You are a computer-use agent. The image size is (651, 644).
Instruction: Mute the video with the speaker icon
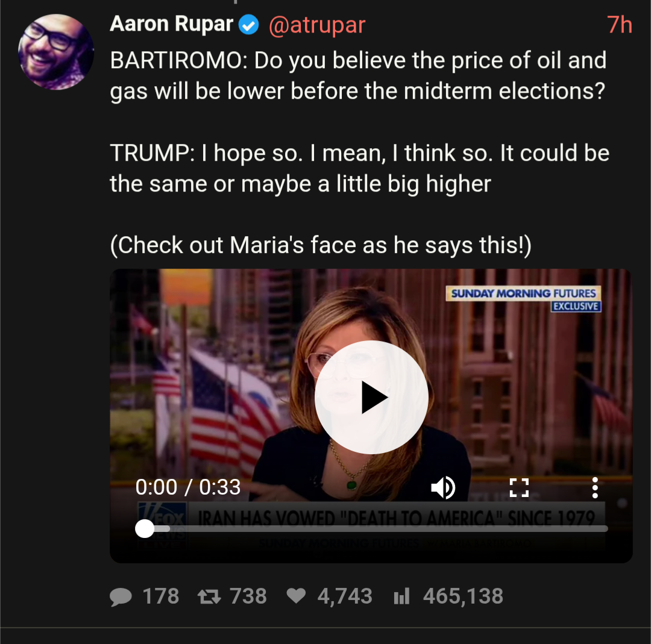[443, 487]
